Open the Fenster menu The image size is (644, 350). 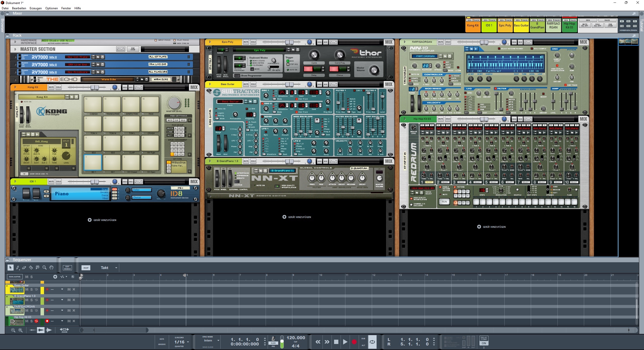(66, 8)
